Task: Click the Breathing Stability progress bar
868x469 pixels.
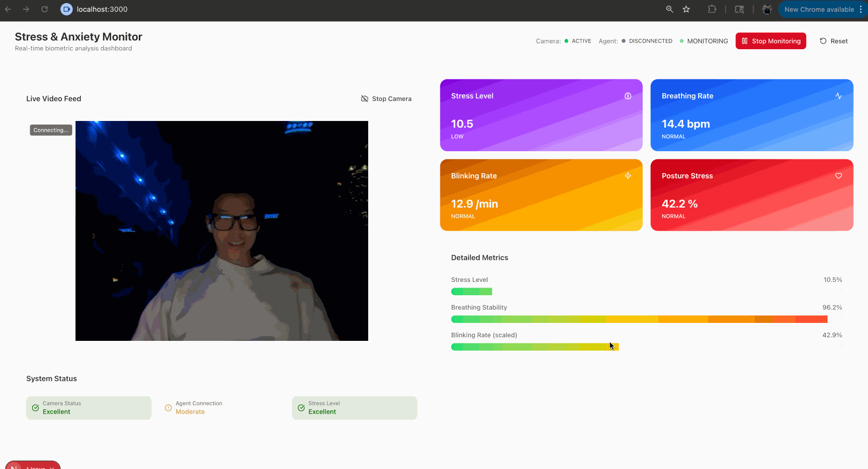Action: [x=639, y=319]
